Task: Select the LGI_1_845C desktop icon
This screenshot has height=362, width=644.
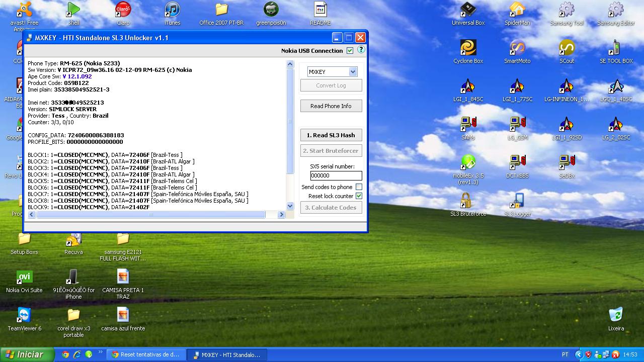Action: 468,90
